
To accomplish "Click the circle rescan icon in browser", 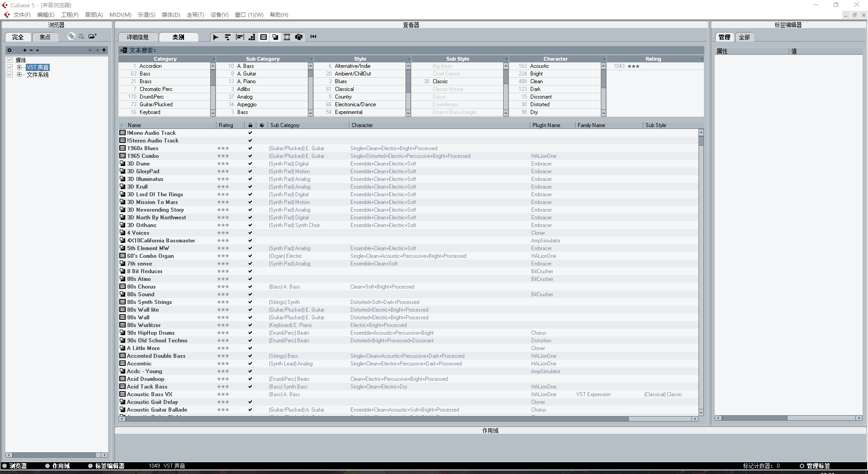I will [x=9, y=50].
